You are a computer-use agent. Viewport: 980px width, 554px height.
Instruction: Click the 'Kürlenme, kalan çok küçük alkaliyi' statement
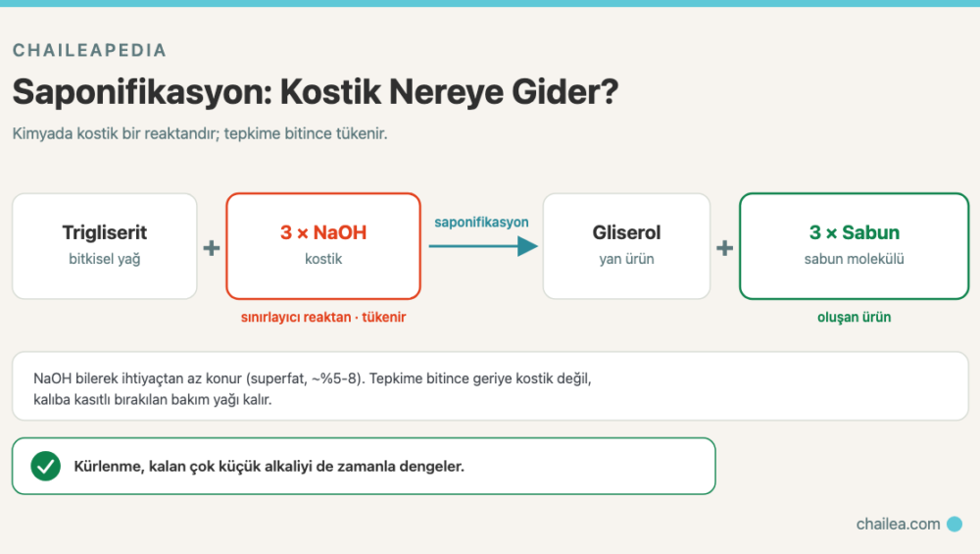coord(269,467)
